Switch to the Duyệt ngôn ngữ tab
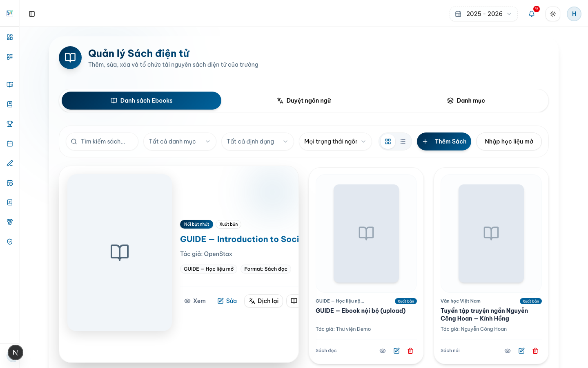Screen dimensions: 588x368 304,101
